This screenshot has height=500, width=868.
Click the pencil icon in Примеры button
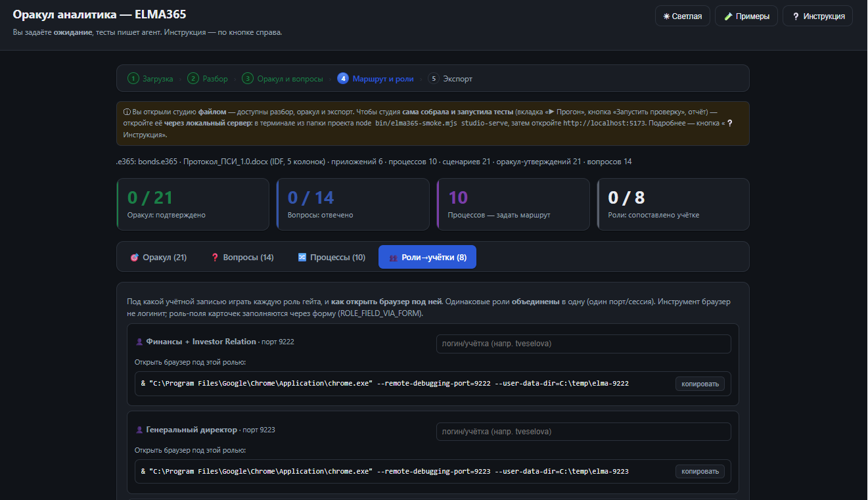tap(728, 16)
